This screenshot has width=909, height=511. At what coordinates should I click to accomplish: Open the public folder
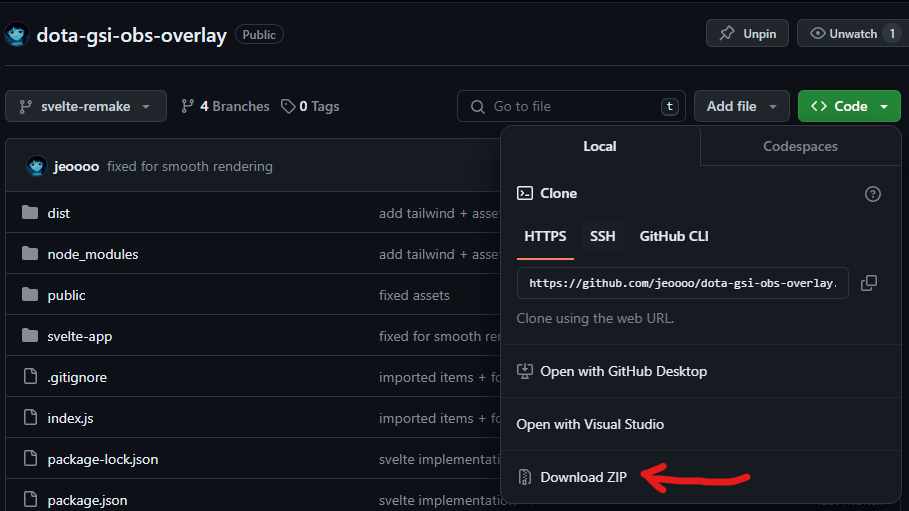tap(66, 295)
